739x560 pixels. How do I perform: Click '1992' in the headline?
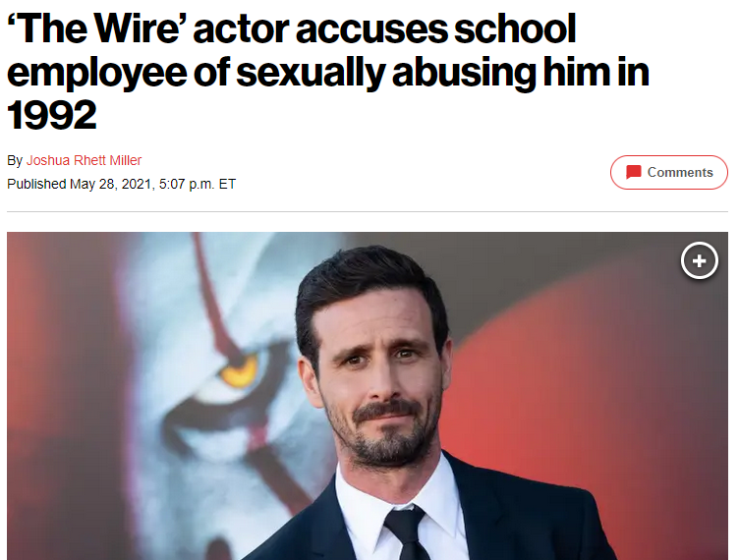coord(52,115)
